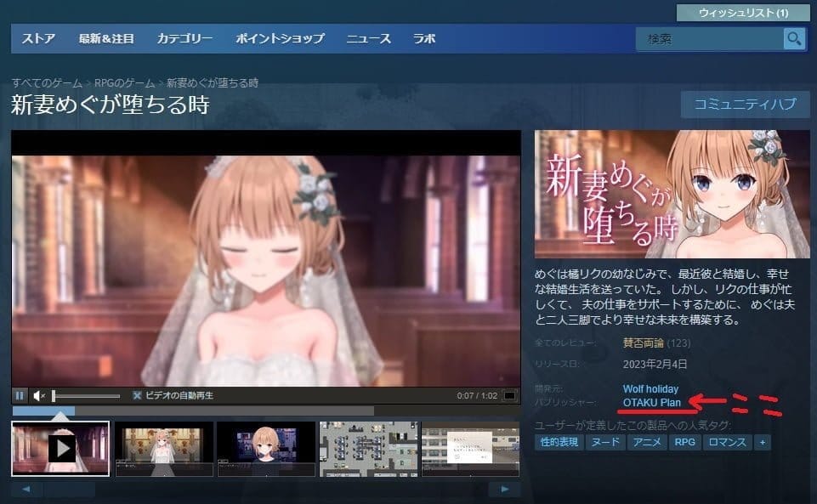Click the search magnifier icon
Screen dimensions: 817x504
click(x=794, y=39)
